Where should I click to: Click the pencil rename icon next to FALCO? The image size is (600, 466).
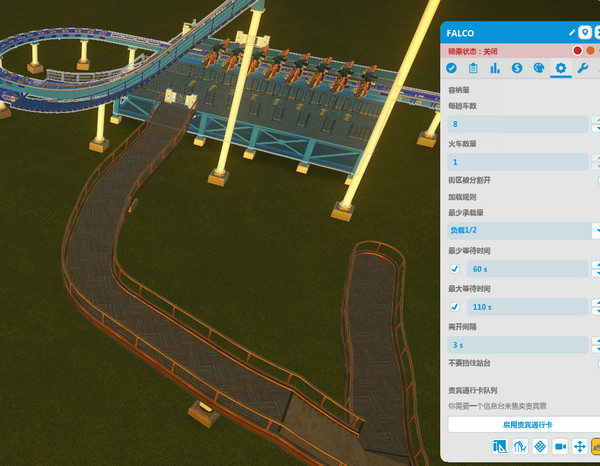pos(572,33)
